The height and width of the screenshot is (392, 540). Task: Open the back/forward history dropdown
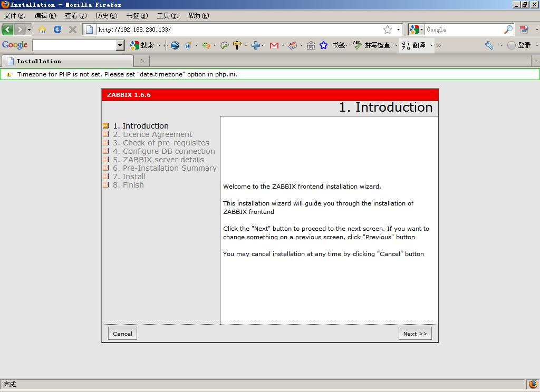click(30, 30)
